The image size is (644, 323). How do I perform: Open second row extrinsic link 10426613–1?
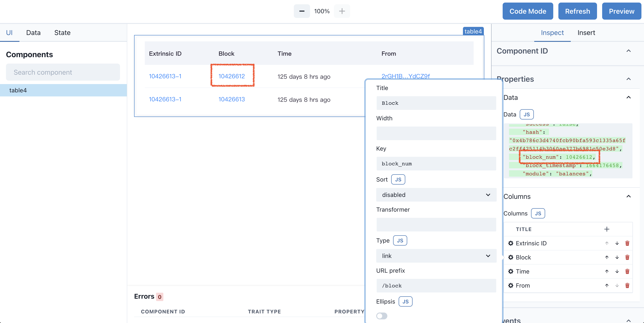pyautogui.click(x=165, y=99)
